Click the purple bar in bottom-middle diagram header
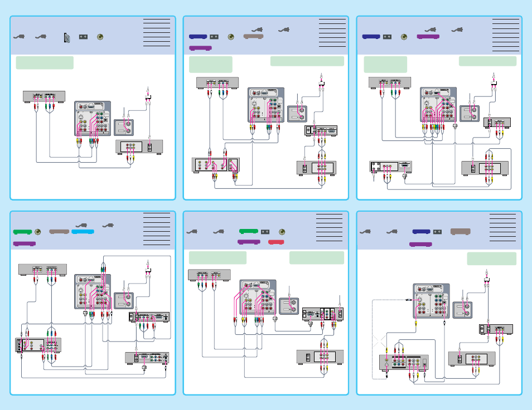 tap(249, 242)
